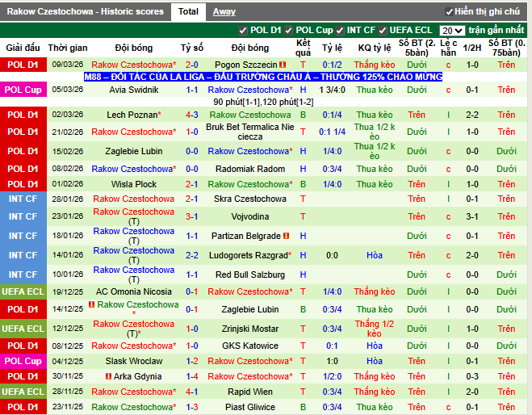Screen dimensions: 532x415
Task: Click the 3-1 score versus Vojvodina
Action: click(x=191, y=216)
